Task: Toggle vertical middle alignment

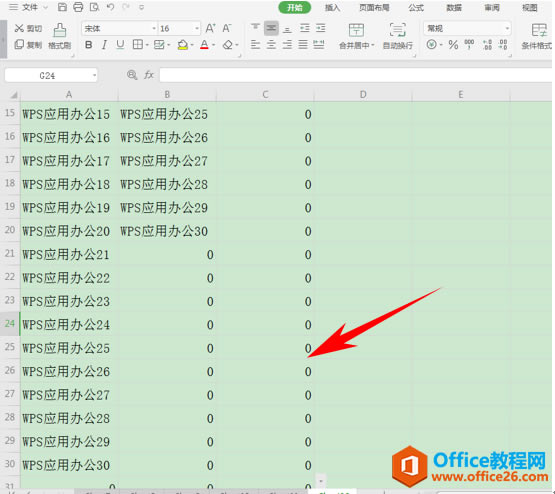Action: point(271,28)
